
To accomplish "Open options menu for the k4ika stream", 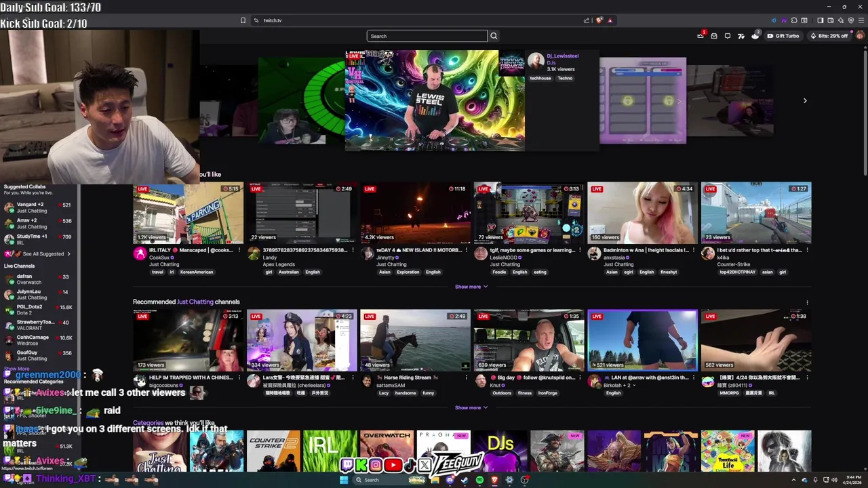I will tap(807, 250).
